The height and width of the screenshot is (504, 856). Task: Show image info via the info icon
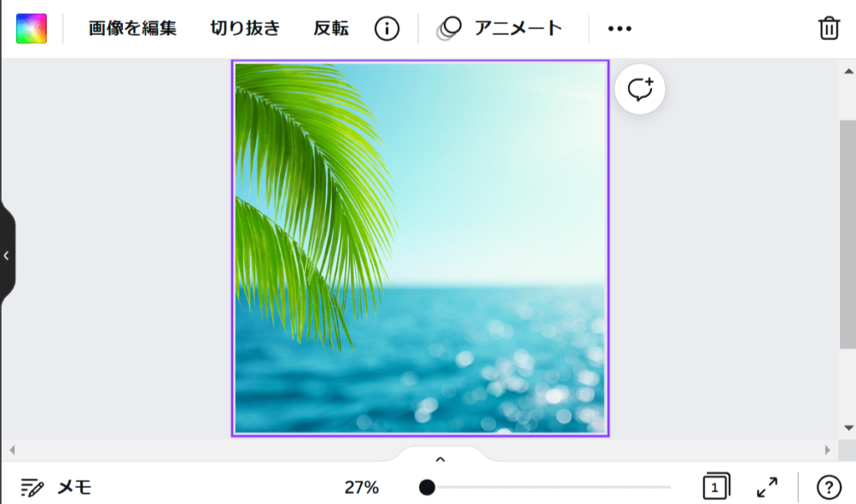point(386,28)
